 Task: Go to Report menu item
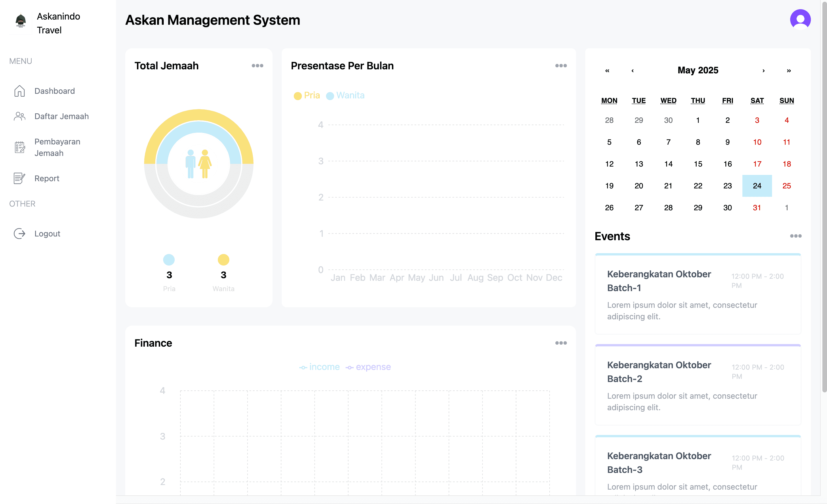point(47,179)
